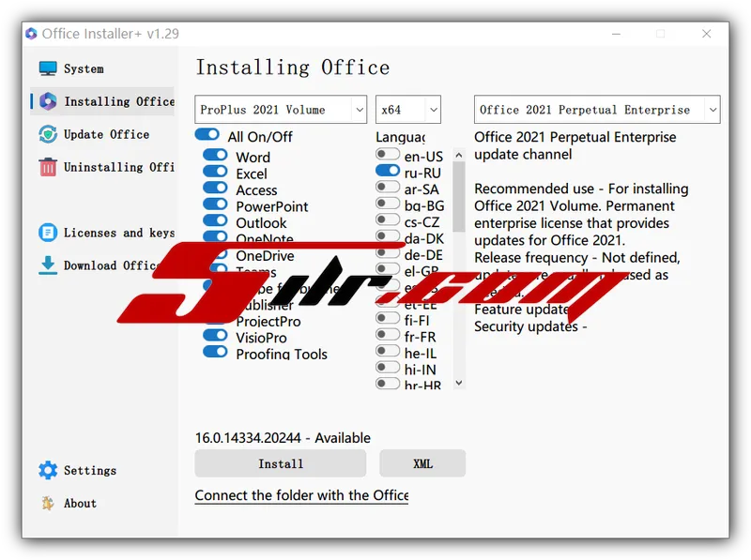Click the System monitor icon in sidebar
This screenshot has height=560, width=751.
click(48, 68)
